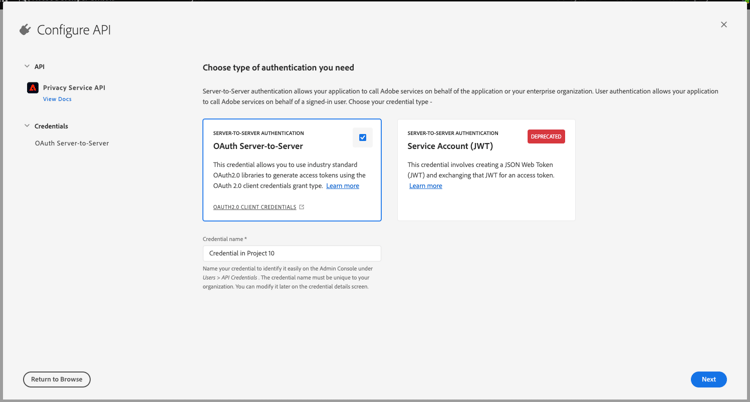Image resolution: width=750 pixels, height=402 pixels.
Task: Open the View Docs link
Action: (57, 99)
